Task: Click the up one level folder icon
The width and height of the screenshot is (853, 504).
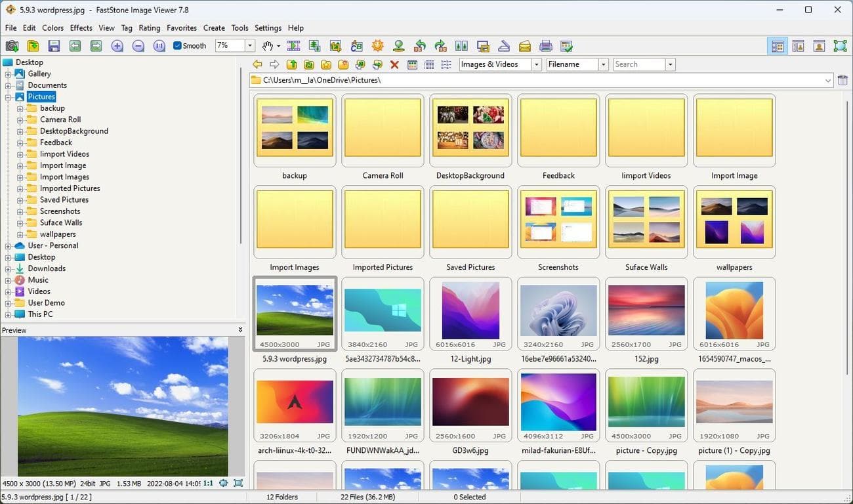Action: (292, 64)
